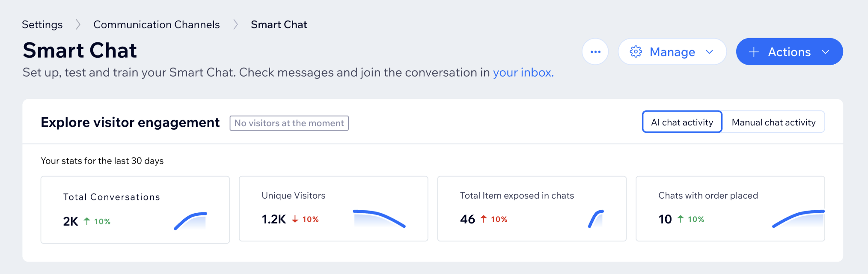Click the Smart Chat breadcrumb item

279,24
